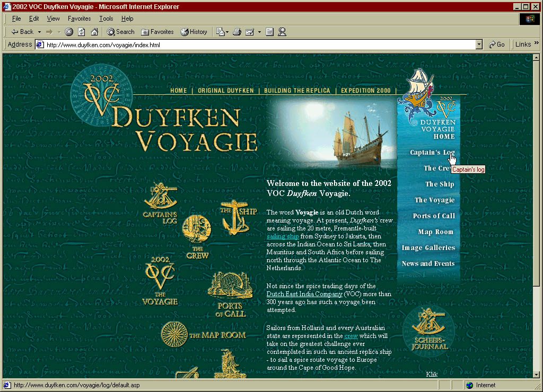Open Image Galleries sidebar link

point(428,248)
